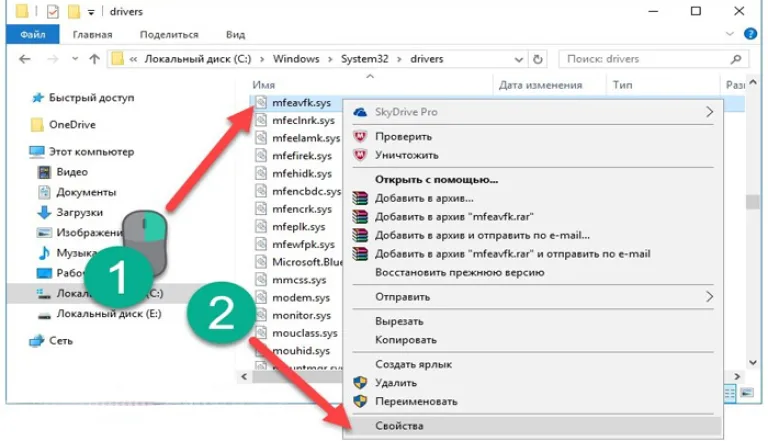Select the mmcss.sys file

click(x=299, y=280)
